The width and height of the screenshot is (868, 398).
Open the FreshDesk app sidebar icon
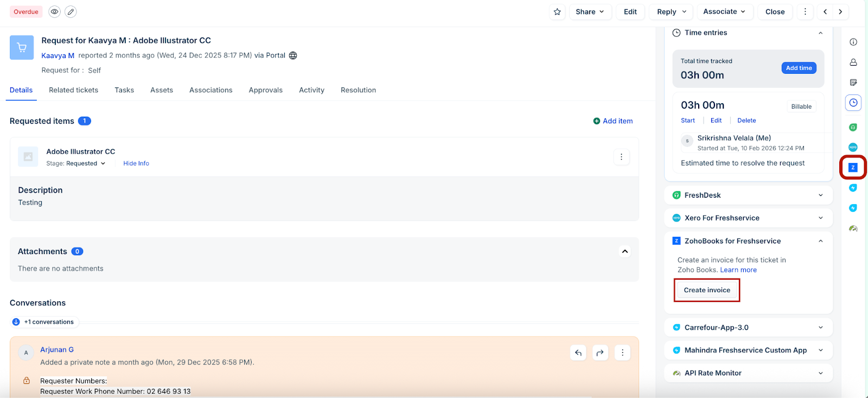coord(853,127)
